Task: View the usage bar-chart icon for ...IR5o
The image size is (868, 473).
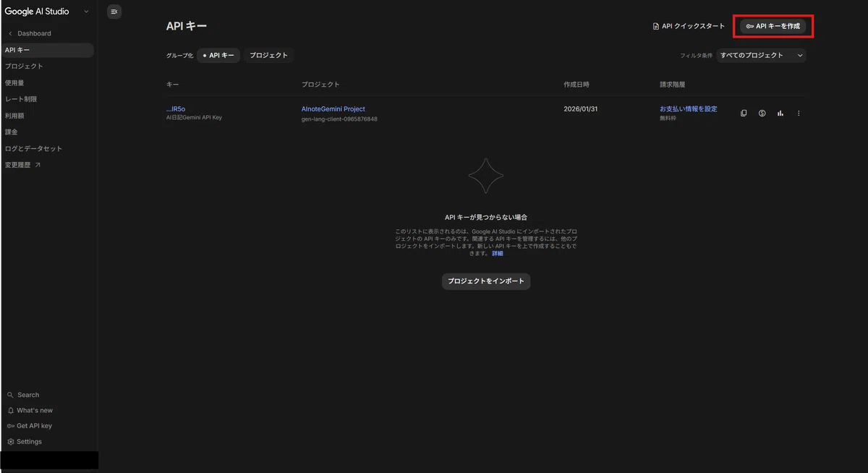Action: [x=780, y=114]
